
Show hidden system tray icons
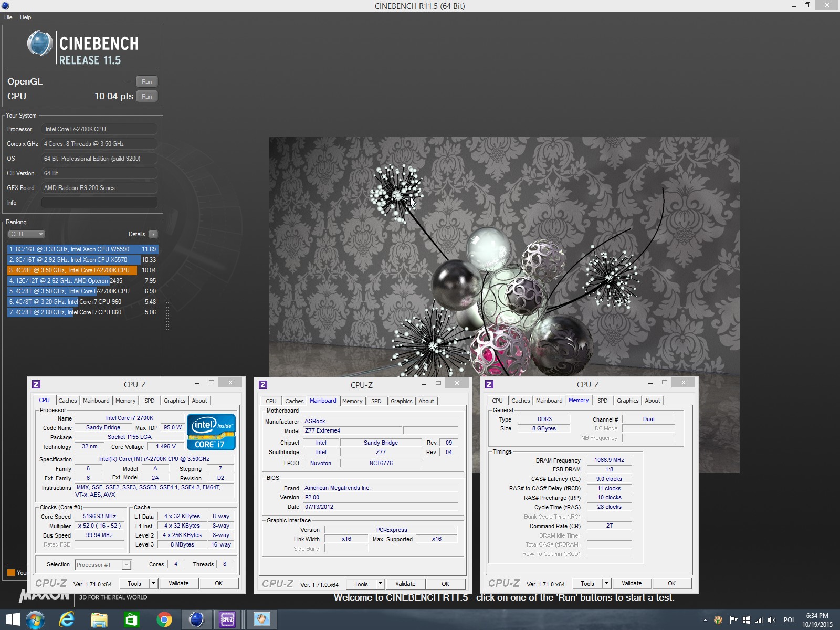(x=705, y=621)
